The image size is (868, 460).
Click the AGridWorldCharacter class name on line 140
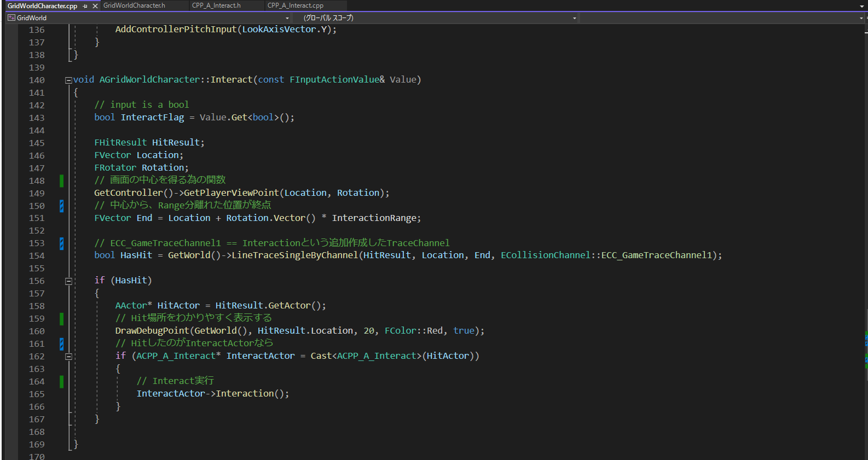(x=149, y=79)
